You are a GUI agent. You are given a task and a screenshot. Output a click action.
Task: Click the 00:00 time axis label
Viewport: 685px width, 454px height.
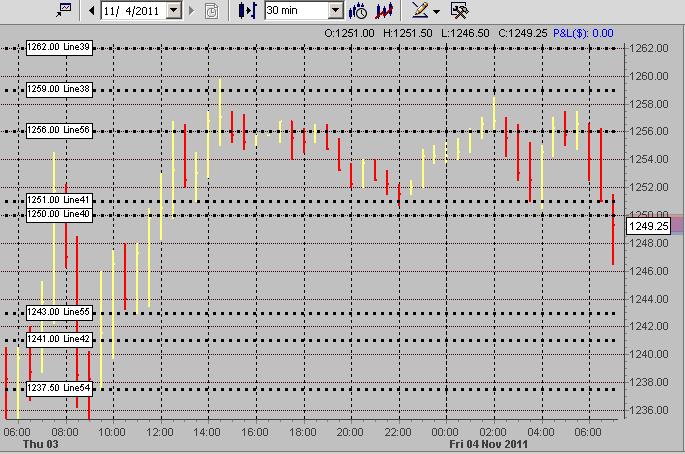click(x=445, y=432)
